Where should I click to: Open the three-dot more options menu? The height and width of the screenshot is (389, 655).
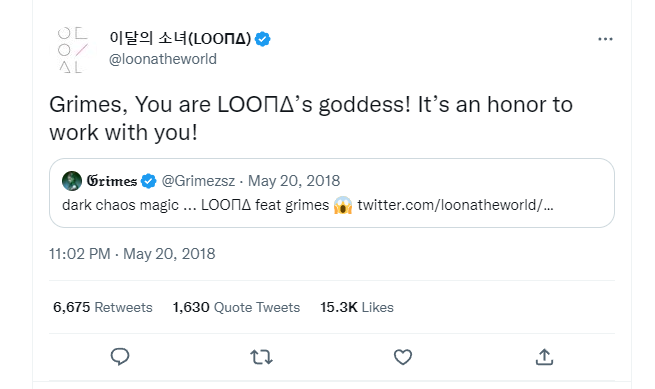pos(605,39)
